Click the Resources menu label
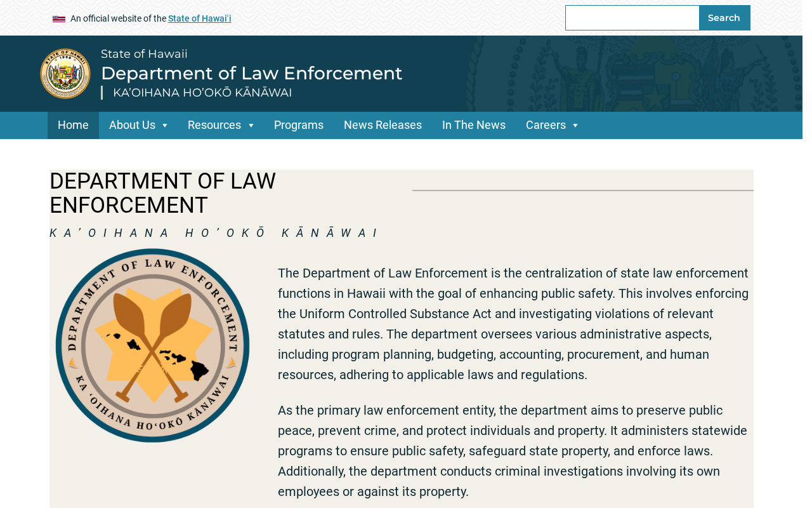This screenshot has width=812, height=508. coord(214,125)
